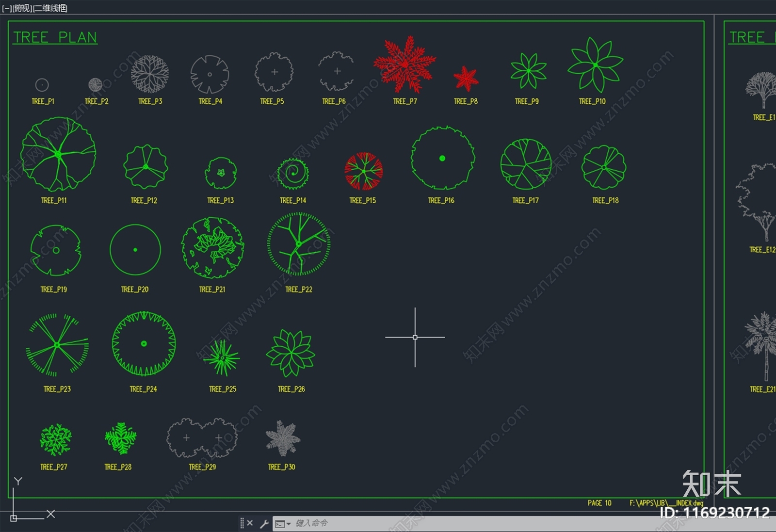Select the TREE_P5 dashed cloud tree symbol
776x532 pixels.
point(274,72)
